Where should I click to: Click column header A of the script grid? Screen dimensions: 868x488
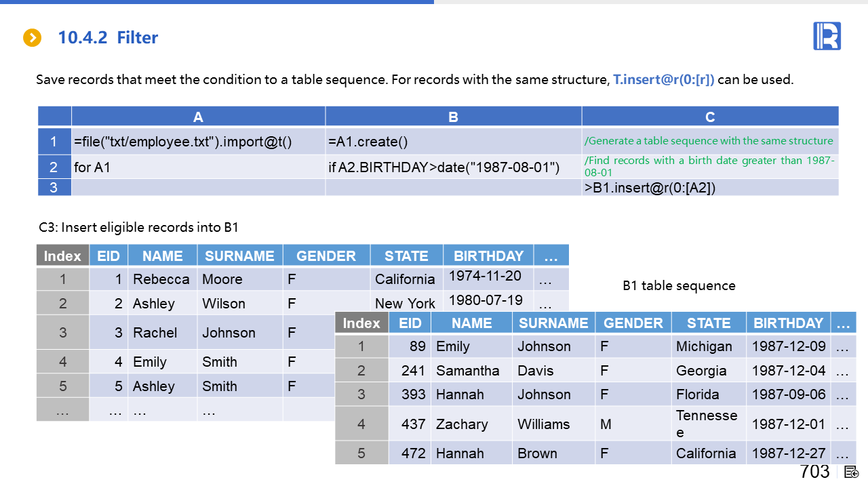point(198,117)
